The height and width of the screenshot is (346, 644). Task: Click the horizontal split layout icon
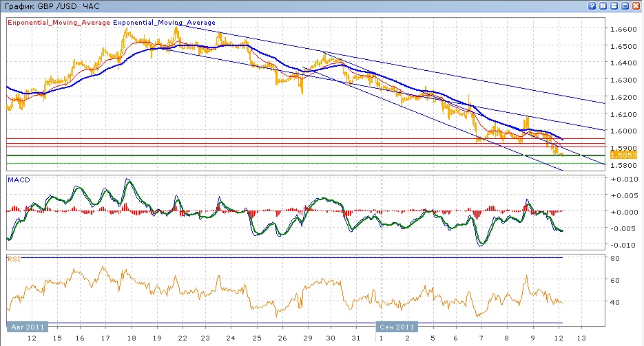point(614,6)
